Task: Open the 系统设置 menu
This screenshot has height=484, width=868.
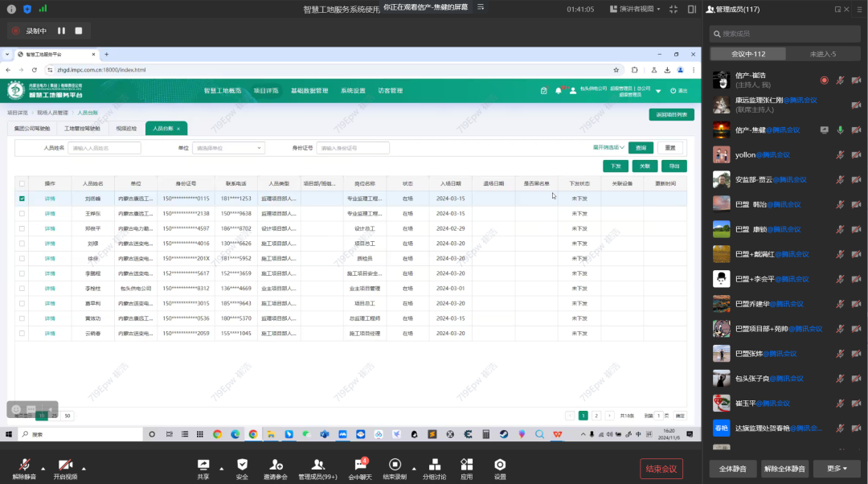Action: pos(353,90)
